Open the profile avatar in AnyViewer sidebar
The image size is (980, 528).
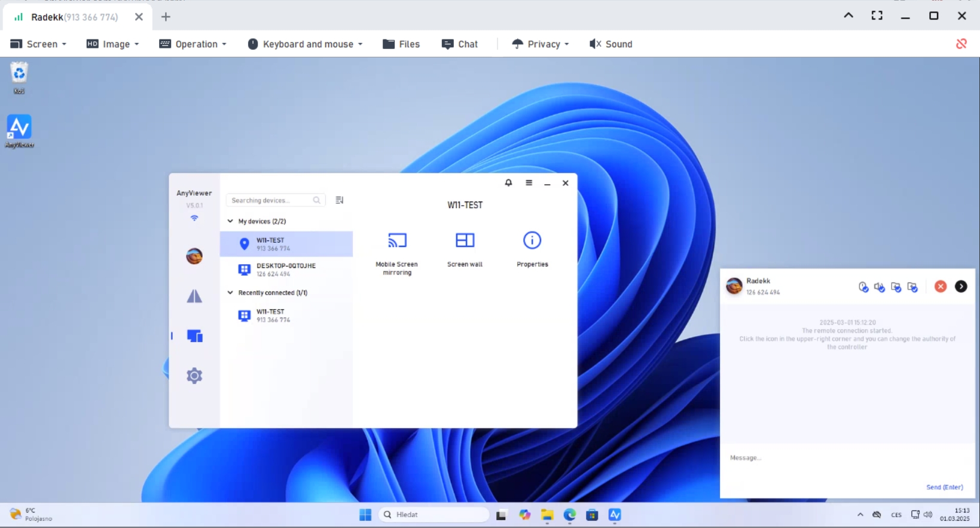[194, 256]
